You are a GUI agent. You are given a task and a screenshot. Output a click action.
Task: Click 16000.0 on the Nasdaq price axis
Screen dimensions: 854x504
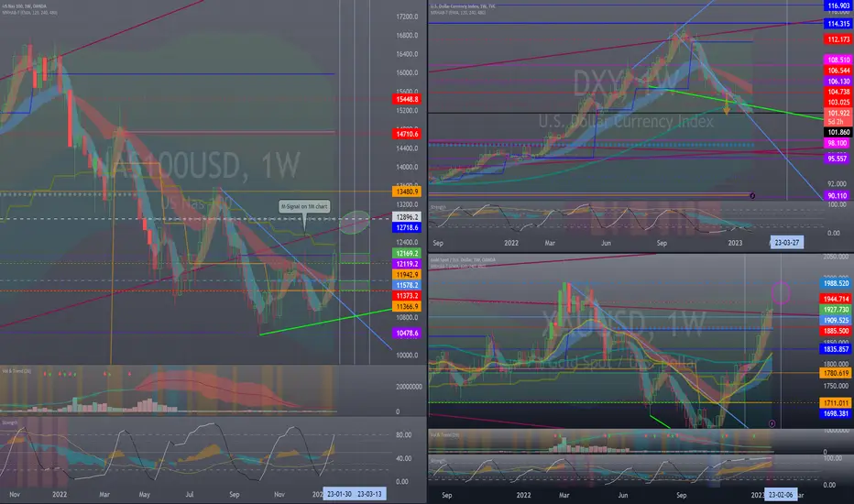click(407, 73)
